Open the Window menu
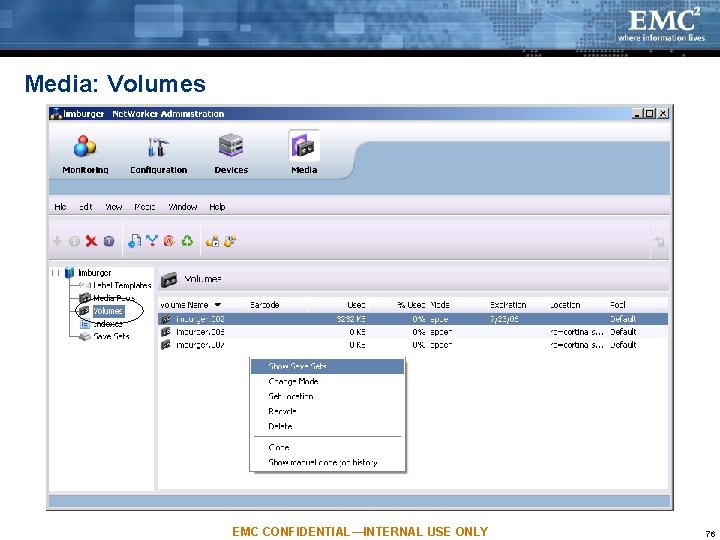The image size is (720, 540). tap(183, 207)
